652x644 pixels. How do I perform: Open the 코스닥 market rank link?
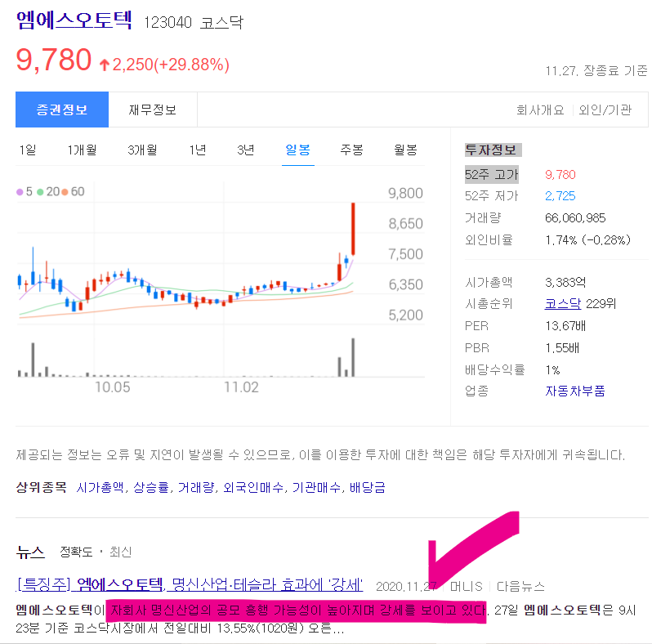[x=563, y=304]
